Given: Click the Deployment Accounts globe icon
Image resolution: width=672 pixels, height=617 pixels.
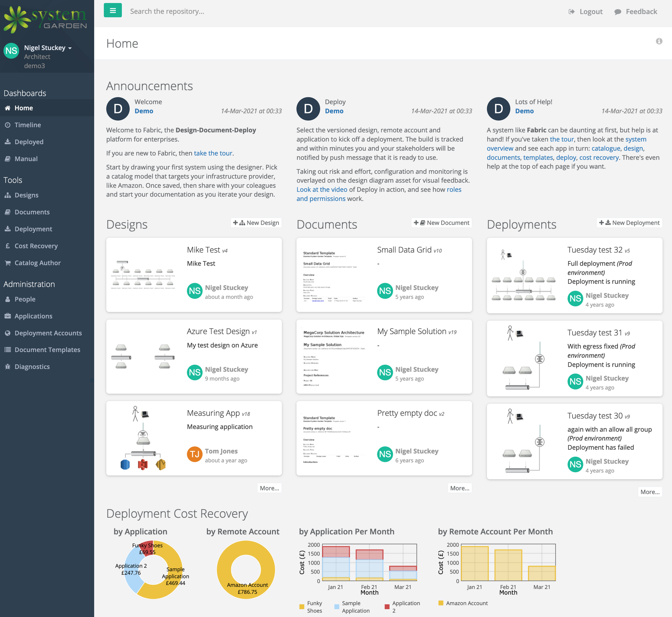Looking at the screenshot, I should pos(7,333).
